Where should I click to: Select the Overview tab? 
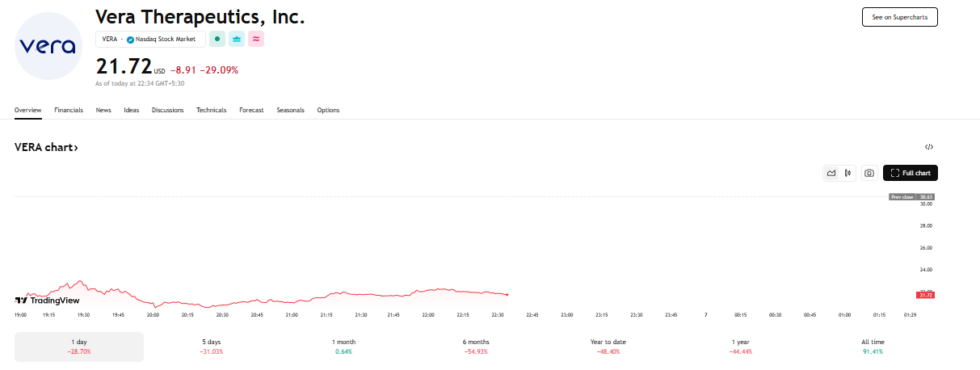[27, 110]
